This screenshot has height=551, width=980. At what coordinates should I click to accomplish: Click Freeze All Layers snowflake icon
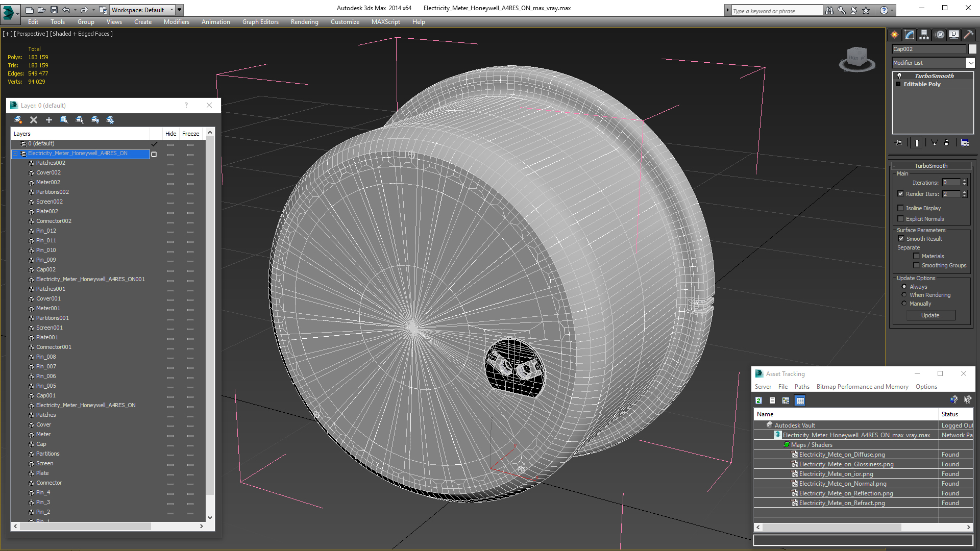point(110,120)
